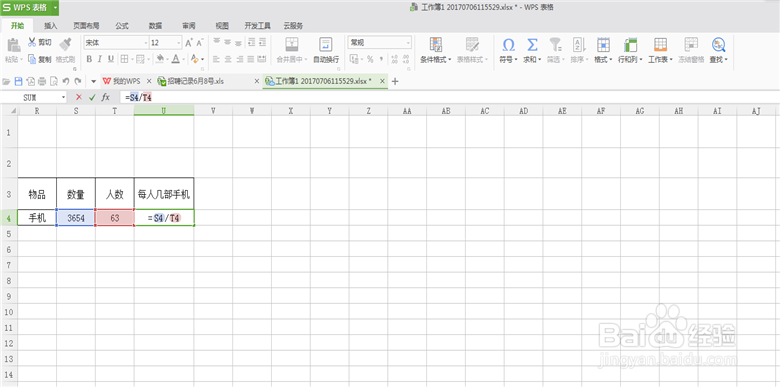The width and height of the screenshot is (780, 387).
Task: Click the Cut (剪切) scissors button
Action: click(39, 43)
